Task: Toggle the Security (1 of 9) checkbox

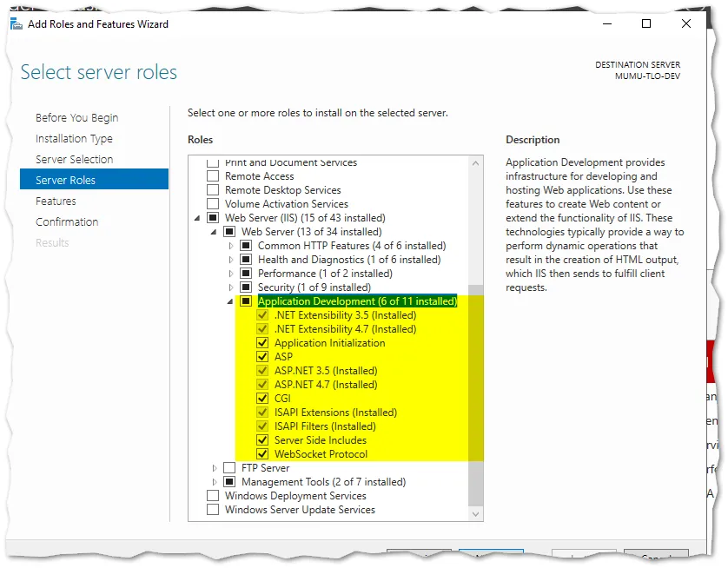Action: point(246,287)
